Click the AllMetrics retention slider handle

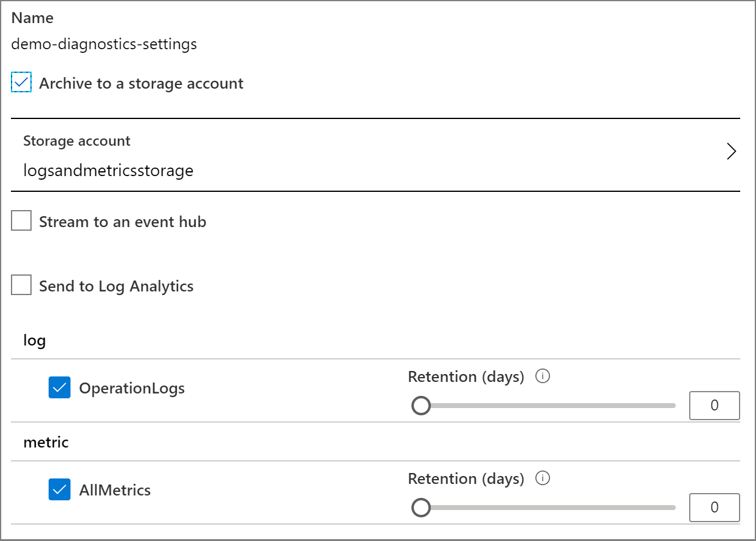click(421, 508)
